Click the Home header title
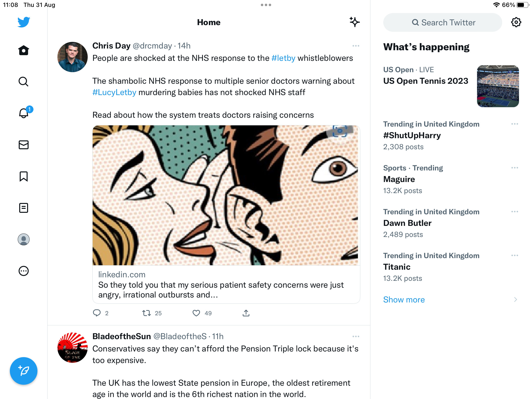Image resolution: width=532 pixels, height=399 pixels. coord(209,22)
